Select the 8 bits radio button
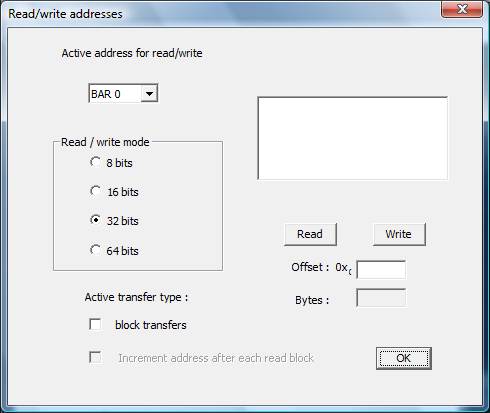The width and height of the screenshot is (490, 413). tap(95, 163)
